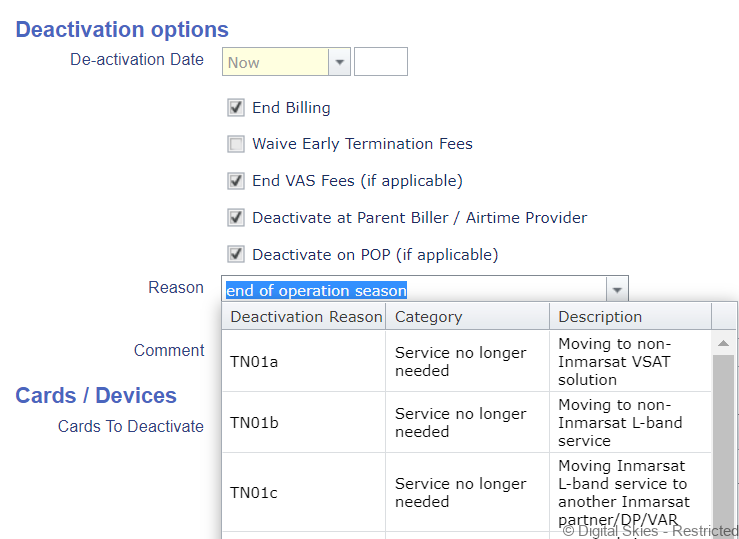Click the Reason dropdown arrow button
739x539 pixels.
tap(617, 290)
